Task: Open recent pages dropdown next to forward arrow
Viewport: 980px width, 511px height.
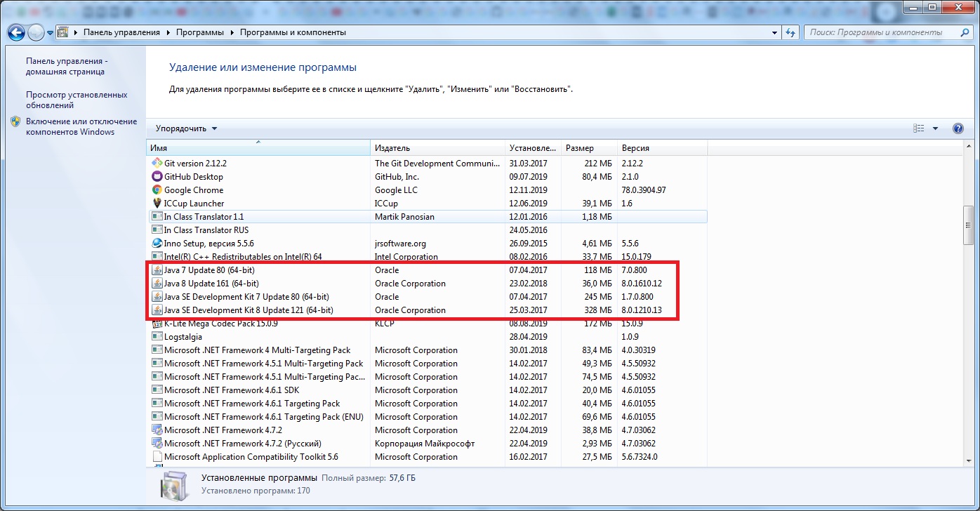Action: [51, 33]
